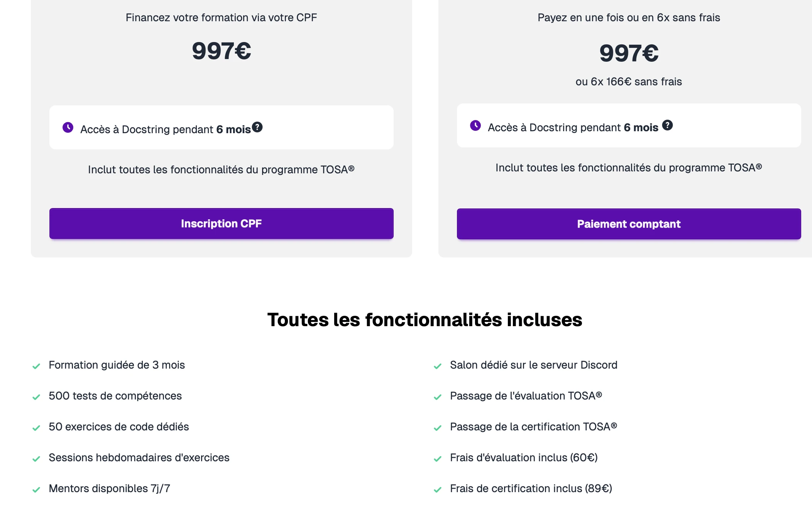This screenshot has width=812, height=518.
Task: Click the checkmark beside Mentors disponibles 7j/7
Action: coord(36,490)
